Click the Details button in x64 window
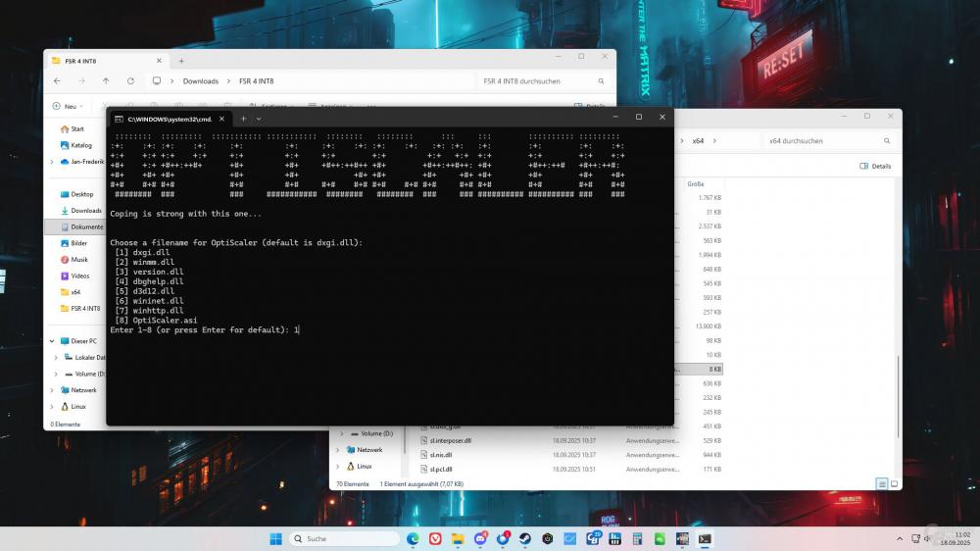 point(875,166)
